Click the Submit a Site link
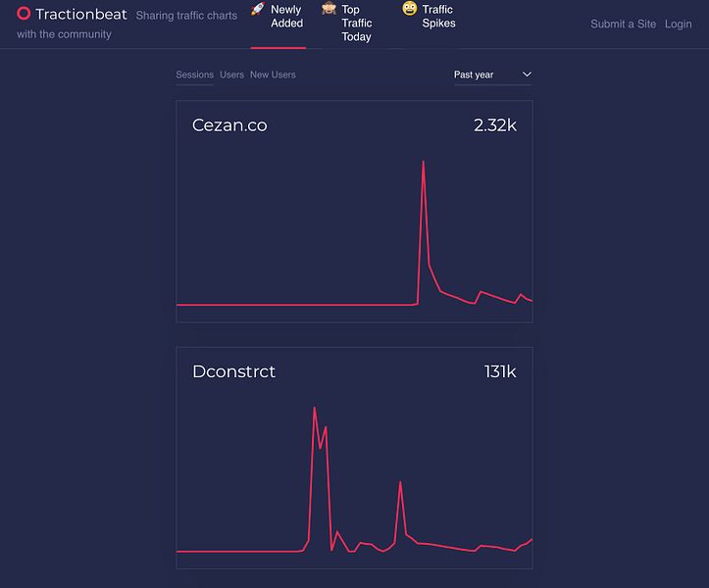 [623, 24]
